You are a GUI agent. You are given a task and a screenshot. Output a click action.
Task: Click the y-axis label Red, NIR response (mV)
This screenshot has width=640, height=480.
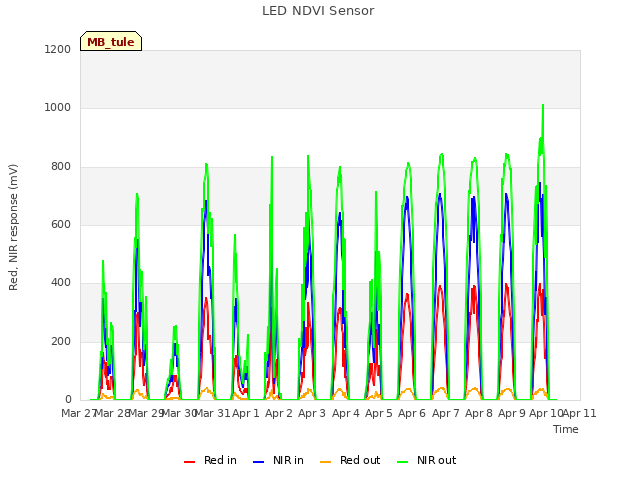click(13, 227)
